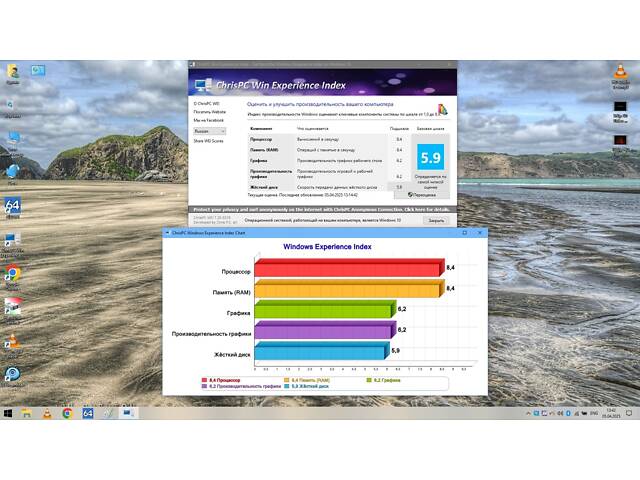Open the ChrisPC WEI link in the sidebar

[x=206, y=104]
